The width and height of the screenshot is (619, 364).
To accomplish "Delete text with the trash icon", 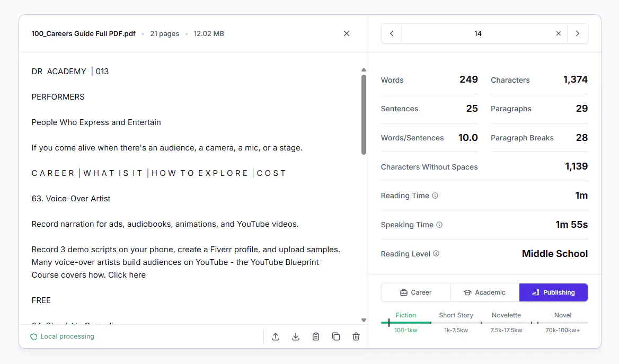I will (356, 336).
